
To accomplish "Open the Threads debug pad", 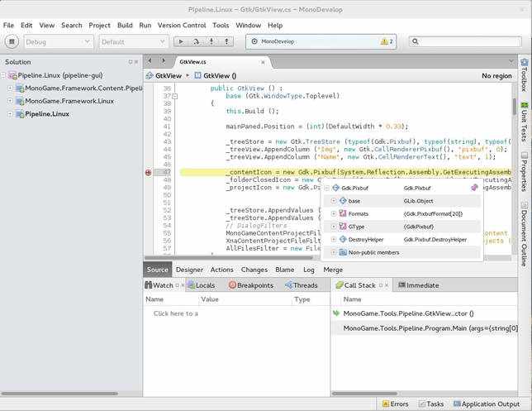I will 302,285.
